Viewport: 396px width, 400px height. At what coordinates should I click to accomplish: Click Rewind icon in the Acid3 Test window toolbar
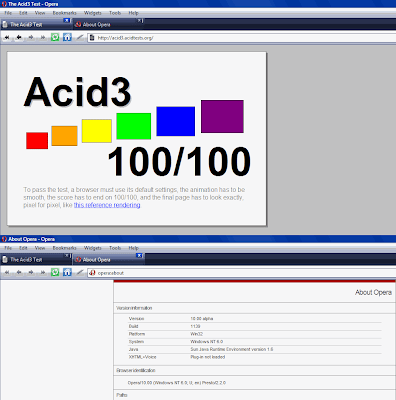pos(7,38)
